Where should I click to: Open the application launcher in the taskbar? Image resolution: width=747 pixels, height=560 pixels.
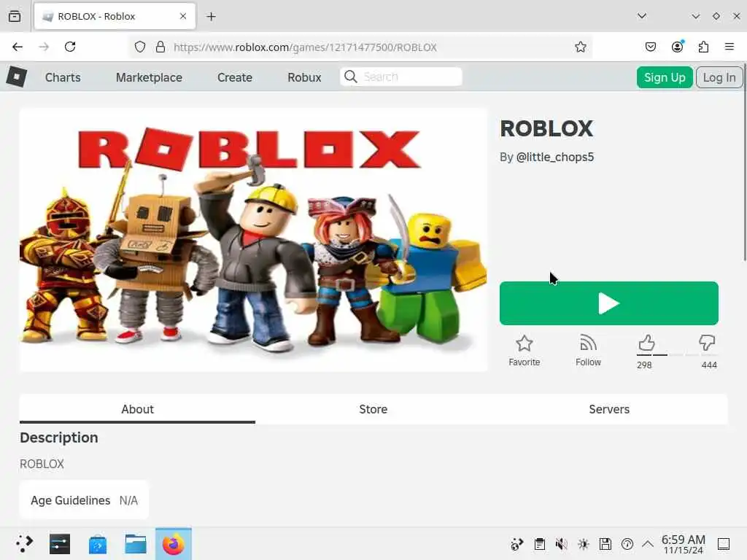coord(24,544)
